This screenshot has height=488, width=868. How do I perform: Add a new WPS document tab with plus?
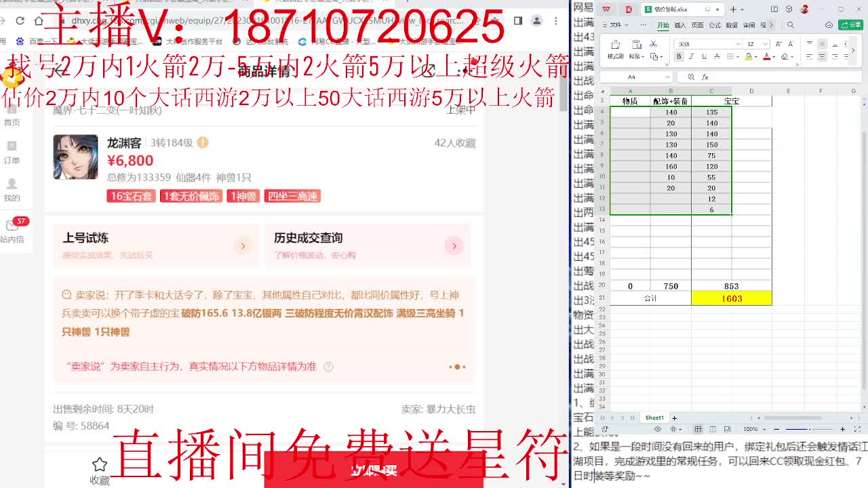[x=733, y=9]
